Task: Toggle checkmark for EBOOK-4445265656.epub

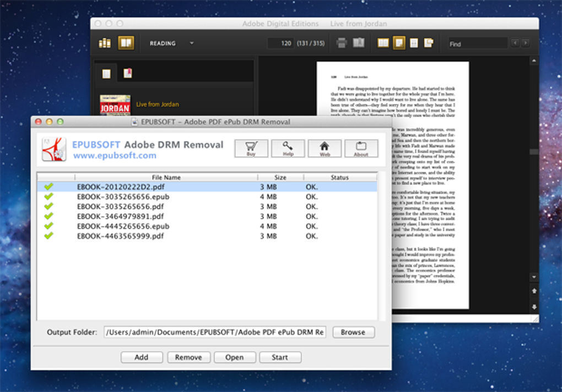Action: (x=48, y=226)
